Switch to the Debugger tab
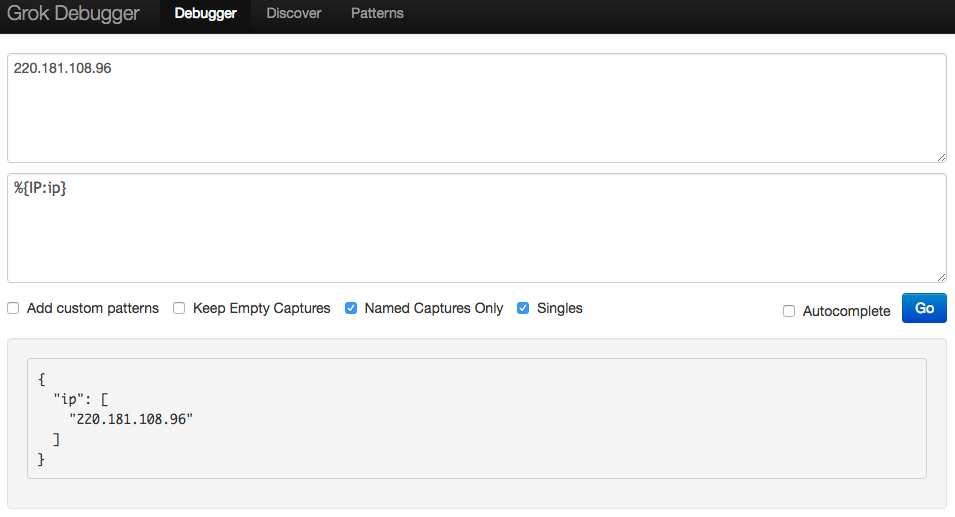 tap(205, 13)
